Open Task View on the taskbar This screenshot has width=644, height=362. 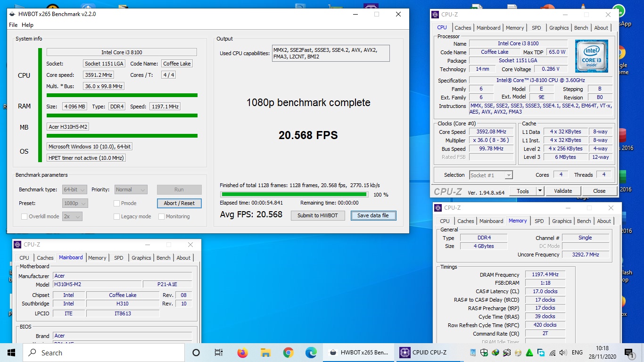(219, 353)
